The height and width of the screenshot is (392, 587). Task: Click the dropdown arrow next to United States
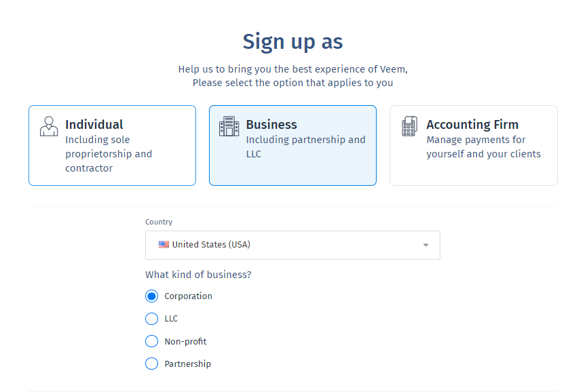425,245
